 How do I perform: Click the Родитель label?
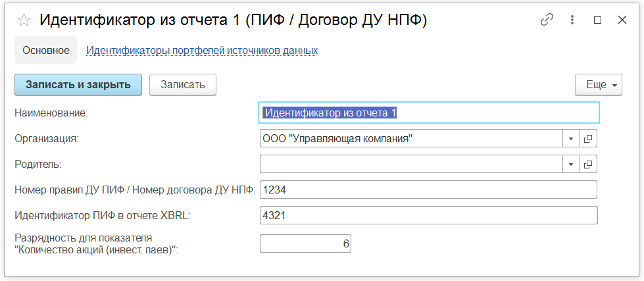pos(38,164)
